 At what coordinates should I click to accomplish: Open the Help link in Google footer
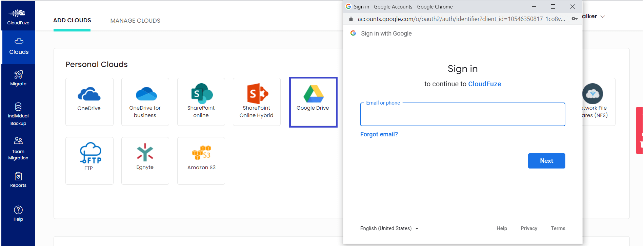pyautogui.click(x=502, y=228)
